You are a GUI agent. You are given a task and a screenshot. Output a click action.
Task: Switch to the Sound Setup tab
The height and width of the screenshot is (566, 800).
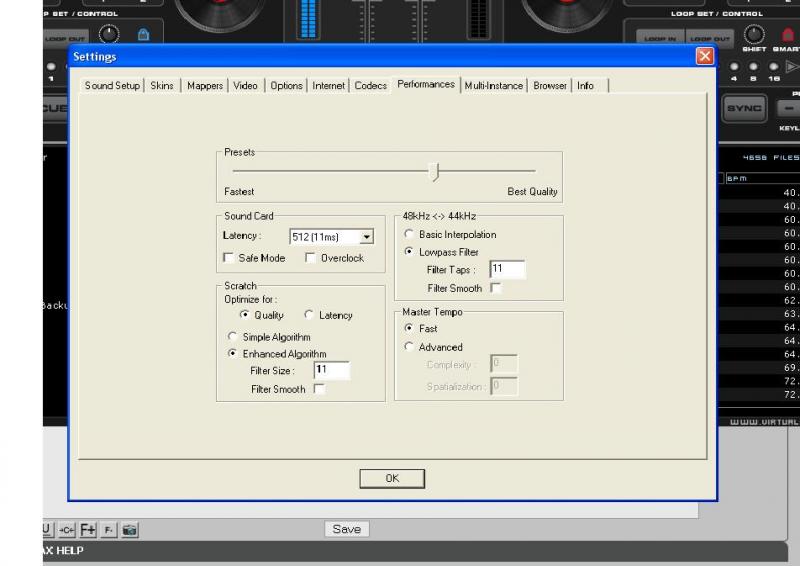[x=112, y=86]
